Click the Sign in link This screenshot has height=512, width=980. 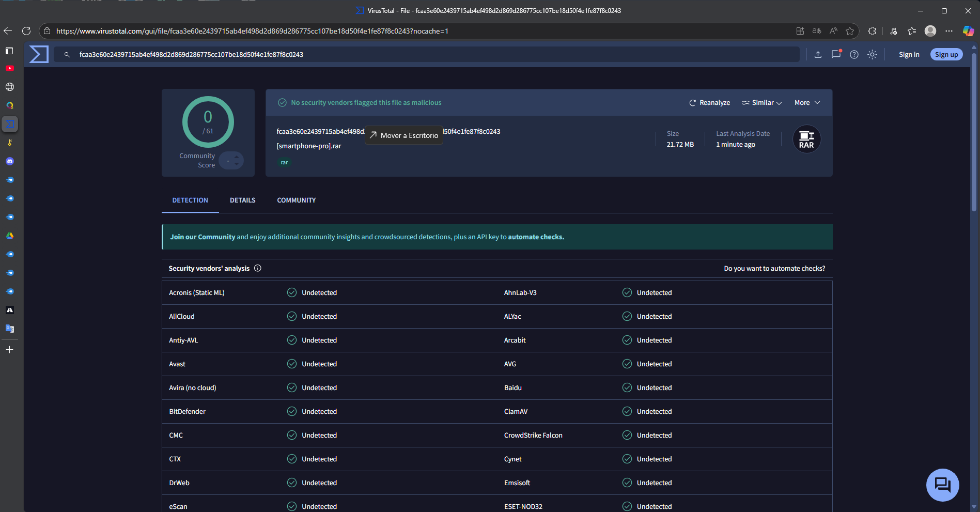pos(909,55)
